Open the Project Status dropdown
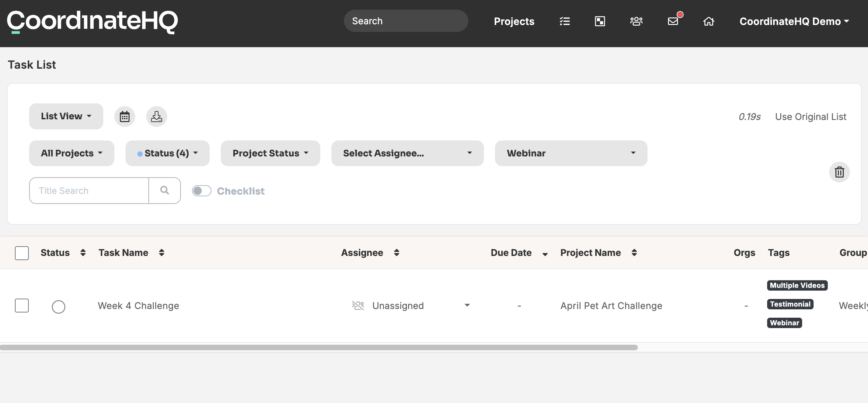The width and height of the screenshot is (868, 403). (x=270, y=153)
